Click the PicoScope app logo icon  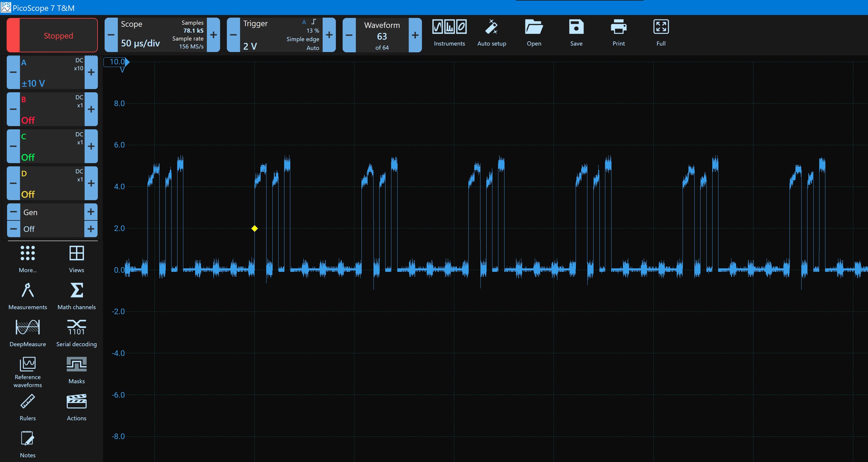pyautogui.click(x=6, y=7)
